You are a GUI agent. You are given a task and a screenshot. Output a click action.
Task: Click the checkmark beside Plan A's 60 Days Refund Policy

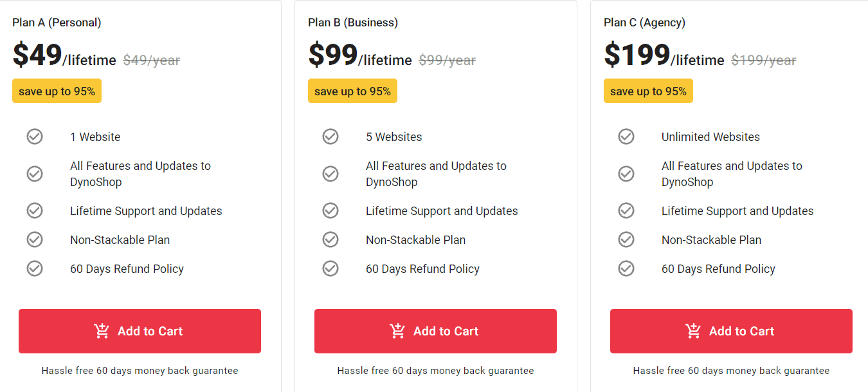[35, 268]
